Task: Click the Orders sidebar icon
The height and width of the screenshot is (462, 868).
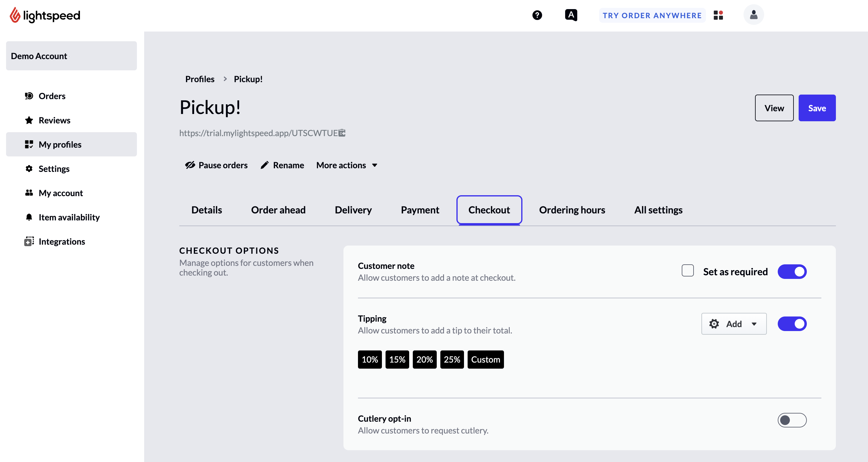Action: coord(29,96)
